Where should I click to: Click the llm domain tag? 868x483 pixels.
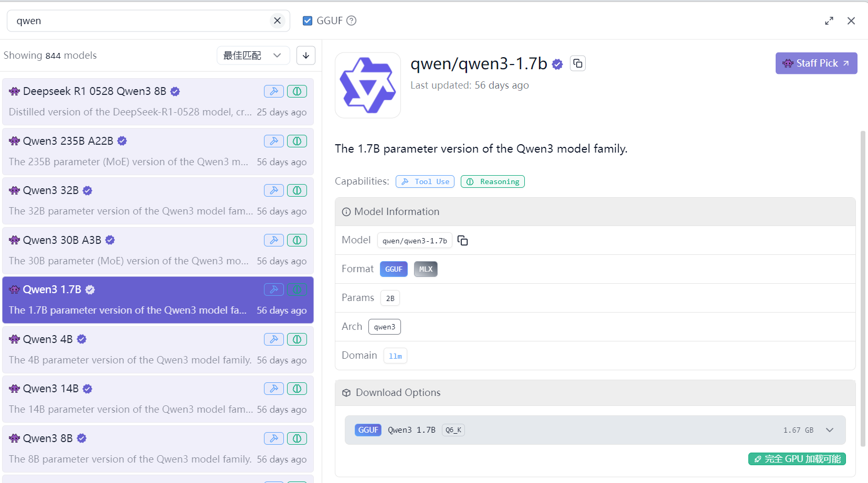tap(395, 356)
